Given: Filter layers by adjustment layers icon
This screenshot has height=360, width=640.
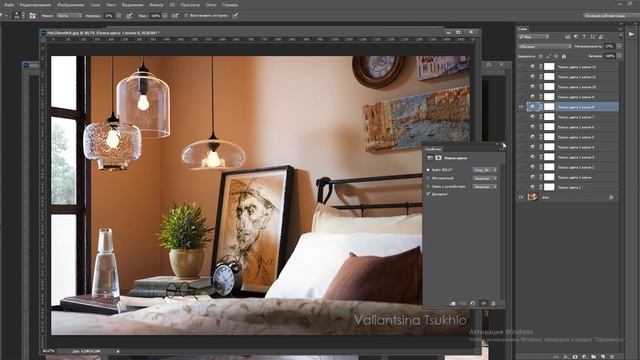Looking at the screenshot, I should pos(576,37).
